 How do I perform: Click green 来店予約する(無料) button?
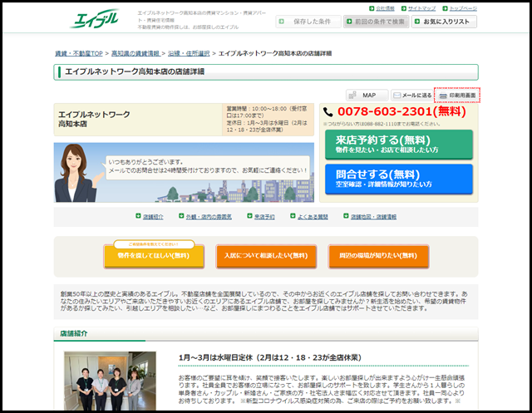[399, 145]
